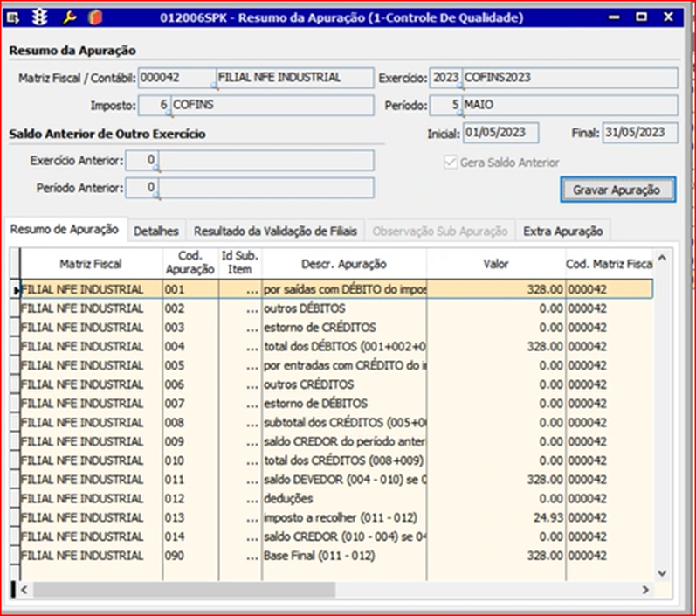Click the vertical scrollbar up arrow in grid
696x616 pixels.
661,259
